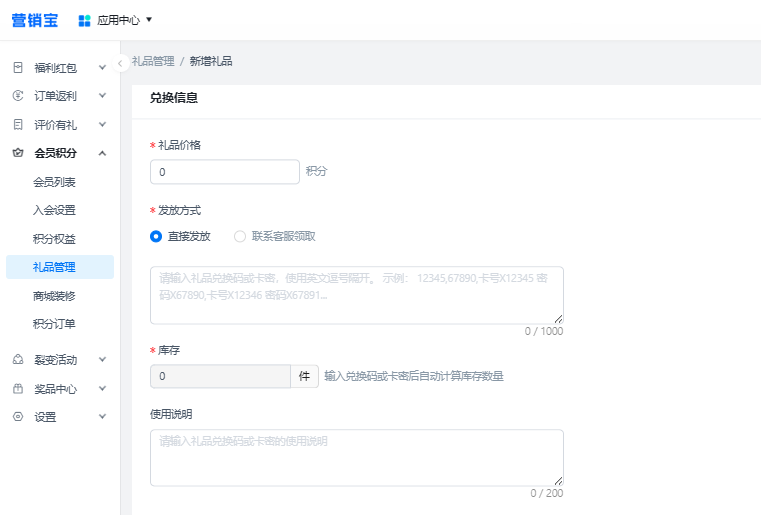Open 会员列表 in the sidebar
This screenshot has height=515, width=761.
54,182
